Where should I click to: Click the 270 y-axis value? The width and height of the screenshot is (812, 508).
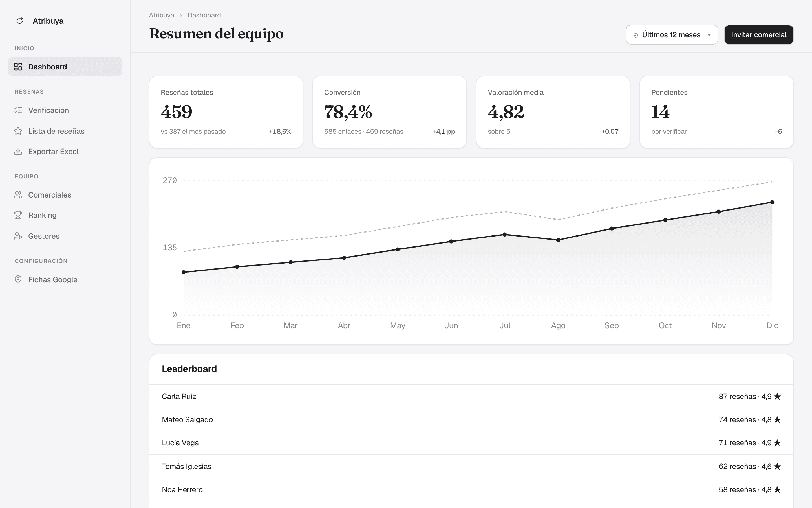170,180
